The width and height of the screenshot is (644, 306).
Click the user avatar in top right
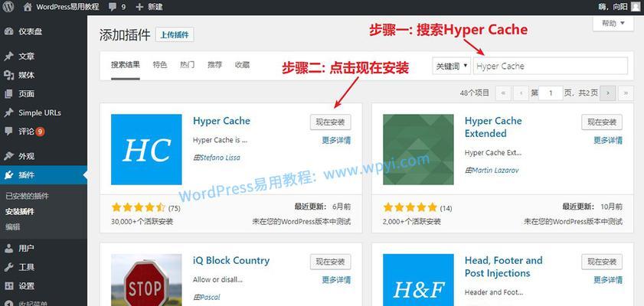pyautogui.click(x=636, y=7)
